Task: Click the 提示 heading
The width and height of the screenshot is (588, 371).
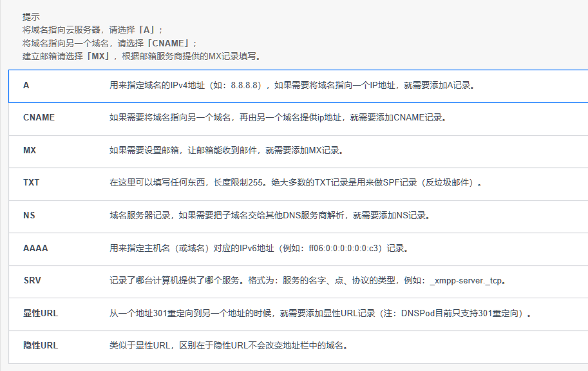Action: pyautogui.click(x=31, y=17)
